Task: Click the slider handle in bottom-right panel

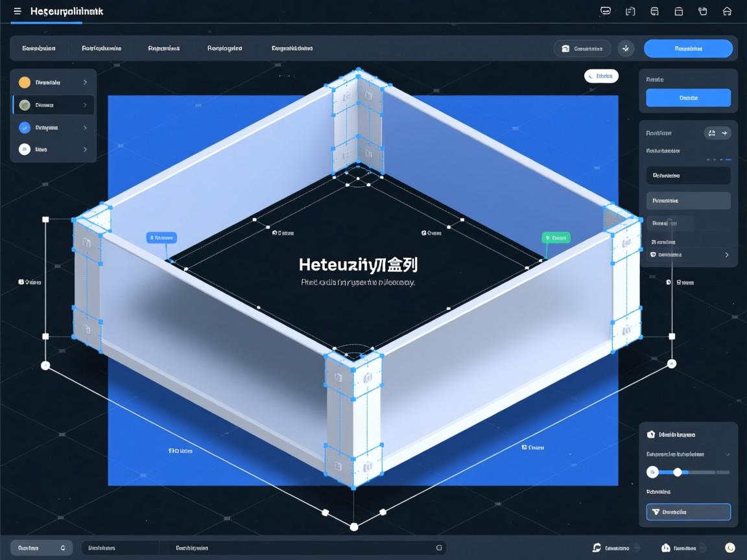Action: click(678, 472)
